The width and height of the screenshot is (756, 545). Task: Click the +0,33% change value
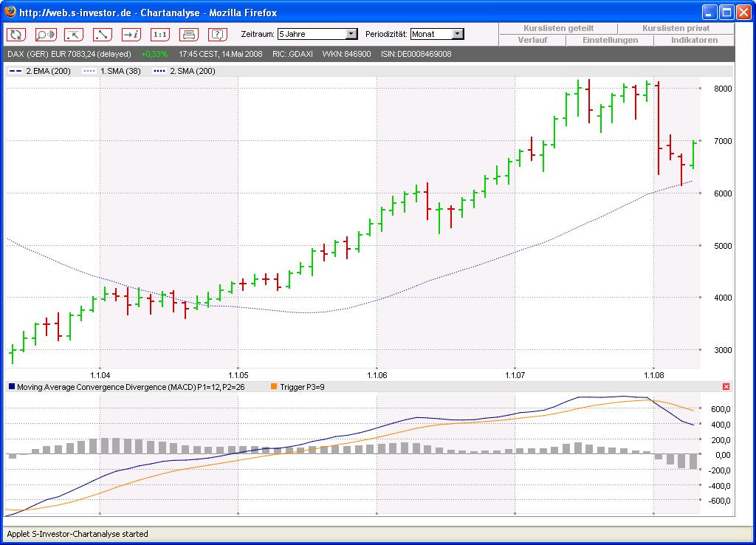click(x=154, y=54)
